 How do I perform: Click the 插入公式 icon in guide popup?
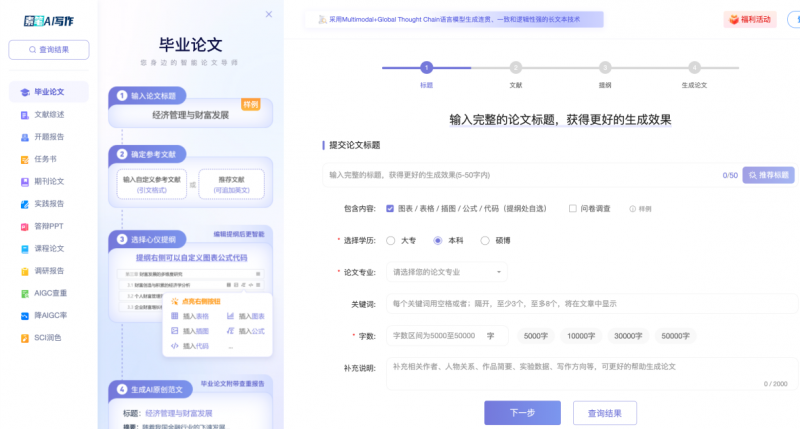[x=230, y=331]
